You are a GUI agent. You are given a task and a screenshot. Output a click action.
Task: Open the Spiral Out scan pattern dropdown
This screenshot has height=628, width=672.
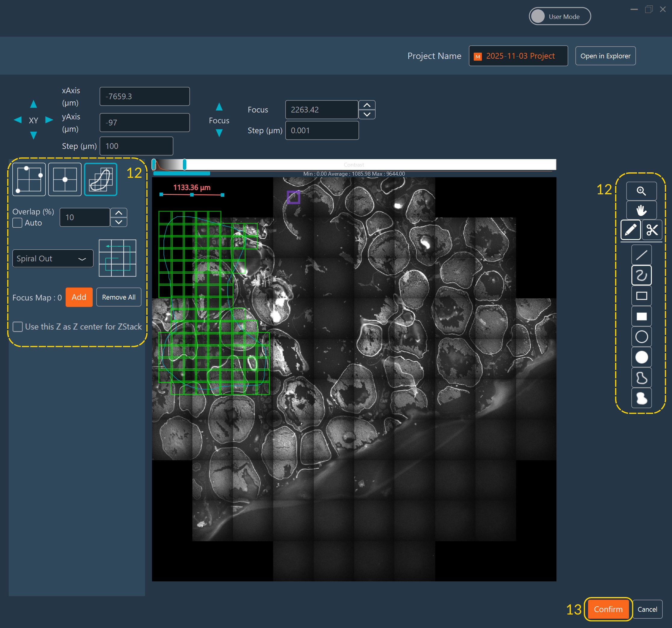pos(53,258)
